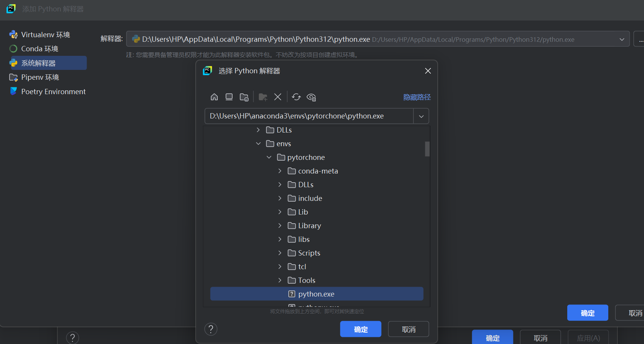The width and height of the screenshot is (644, 344).
Task: Toggle show hidden files icon
Action: coord(312,97)
